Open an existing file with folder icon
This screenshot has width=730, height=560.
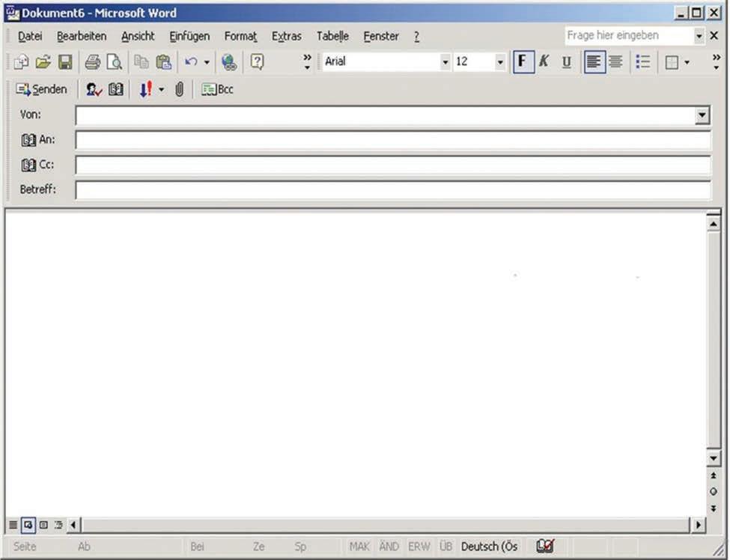(x=43, y=62)
